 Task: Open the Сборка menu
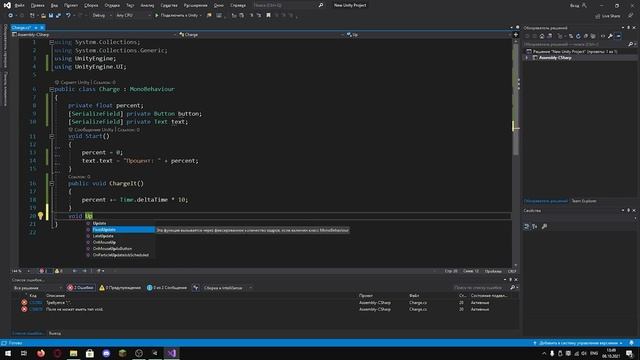pos(91,5)
